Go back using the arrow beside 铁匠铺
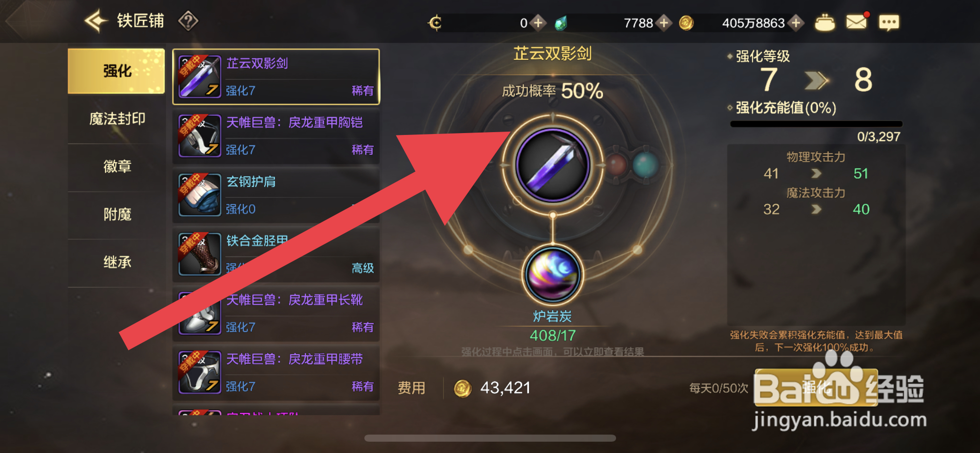This screenshot has height=453, width=980. click(x=96, y=21)
